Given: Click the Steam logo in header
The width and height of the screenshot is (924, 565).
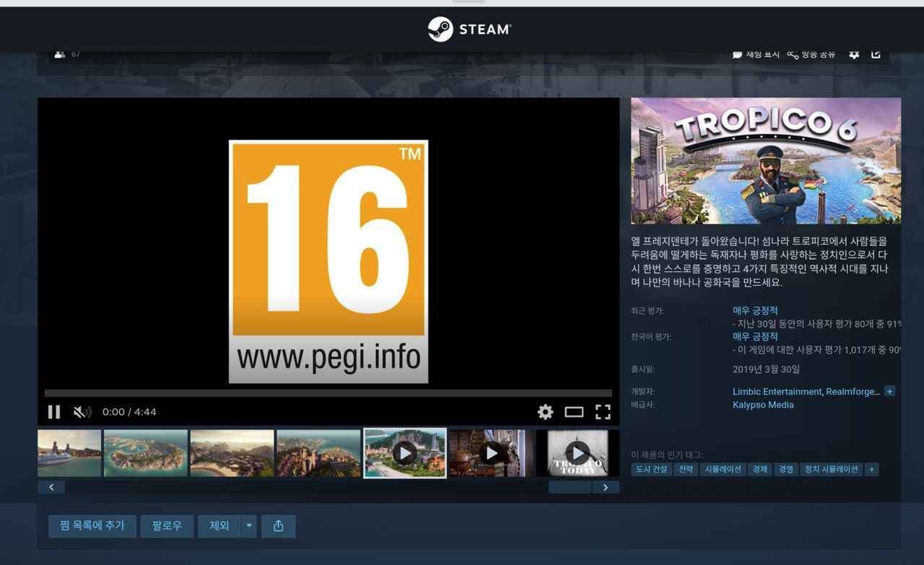Looking at the screenshot, I should click(469, 30).
